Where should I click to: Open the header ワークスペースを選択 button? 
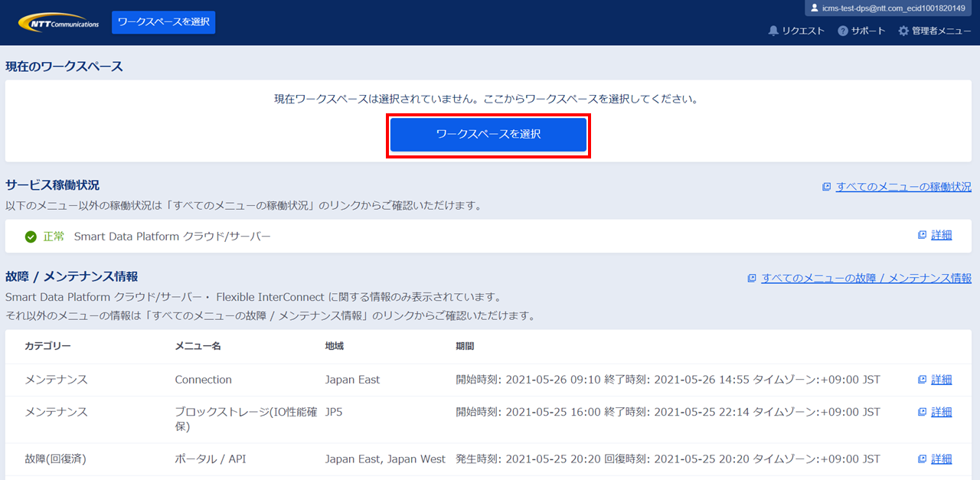point(164,22)
